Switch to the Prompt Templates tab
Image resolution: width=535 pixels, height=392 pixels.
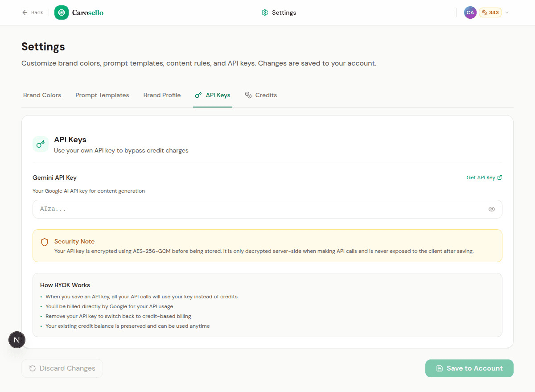pyautogui.click(x=102, y=95)
